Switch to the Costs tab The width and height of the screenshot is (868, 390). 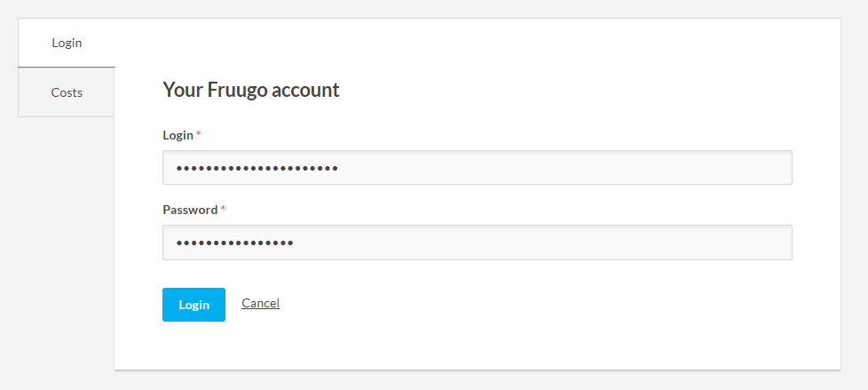67,92
